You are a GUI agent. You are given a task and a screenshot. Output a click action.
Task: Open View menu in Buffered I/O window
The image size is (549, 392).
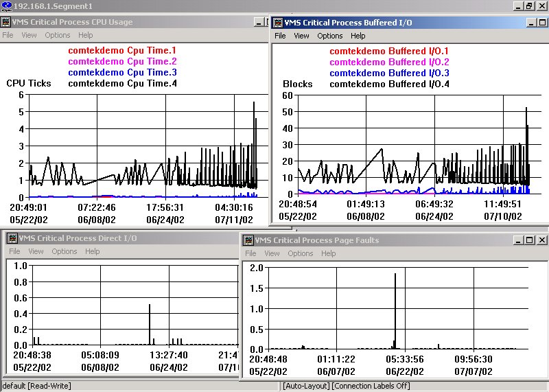click(301, 36)
